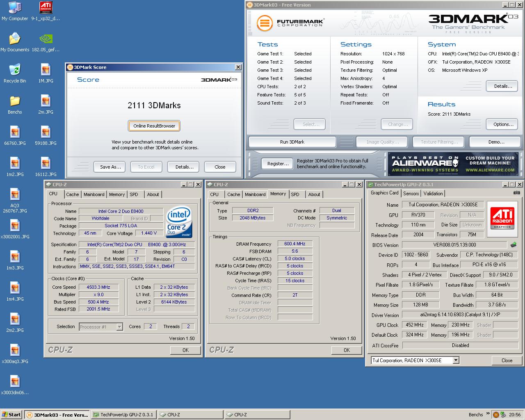Select the 59188.JPG desktop file
Screen dimensions: 525x420
(x=46, y=136)
